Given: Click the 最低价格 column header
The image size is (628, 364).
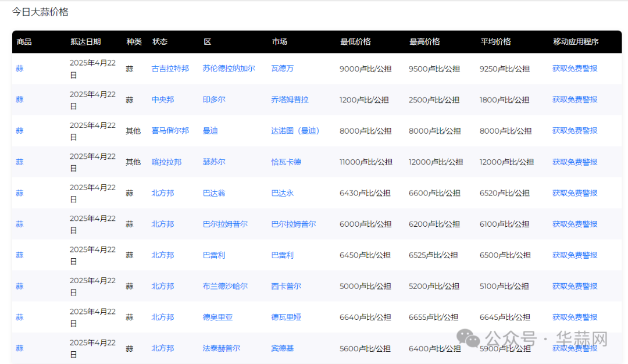Looking at the screenshot, I should (x=355, y=42).
